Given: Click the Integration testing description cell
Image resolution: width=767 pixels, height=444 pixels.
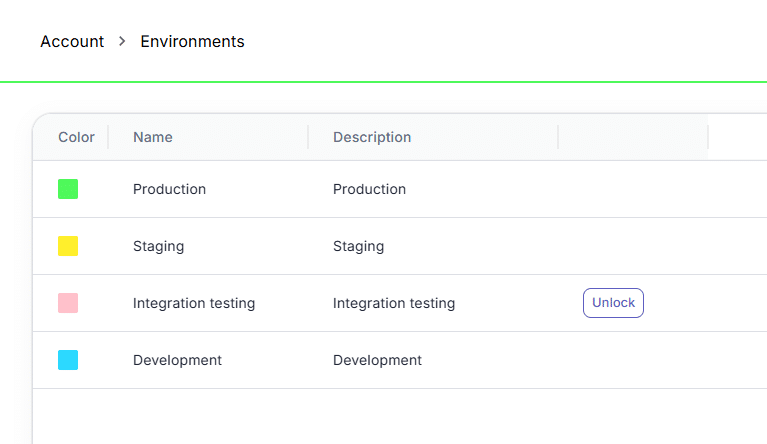Looking at the screenshot, I should pyautogui.click(x=394, y=303).
